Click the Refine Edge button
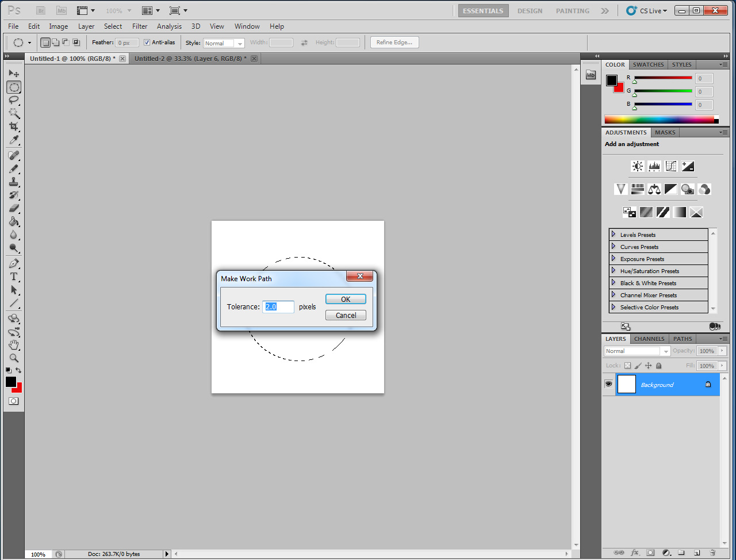 [394, 43]
